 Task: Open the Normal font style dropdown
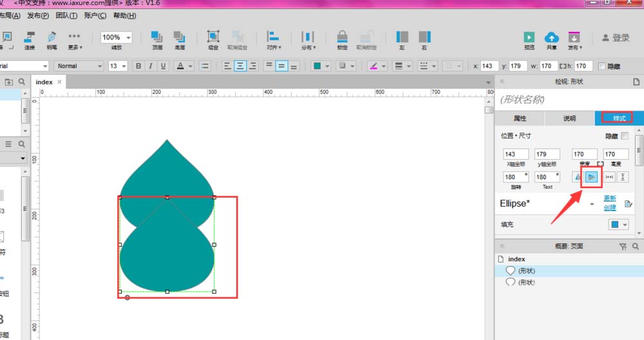(79, 66)
